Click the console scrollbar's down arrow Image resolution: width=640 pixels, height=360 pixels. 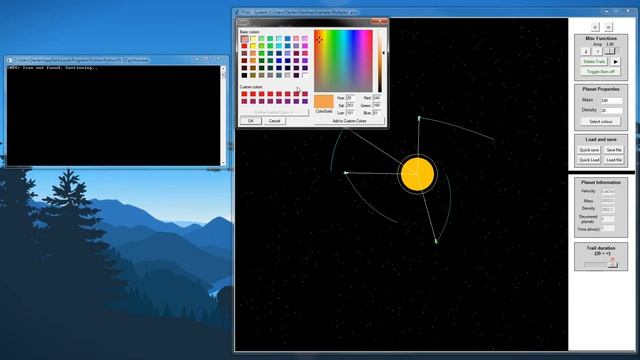223,162
